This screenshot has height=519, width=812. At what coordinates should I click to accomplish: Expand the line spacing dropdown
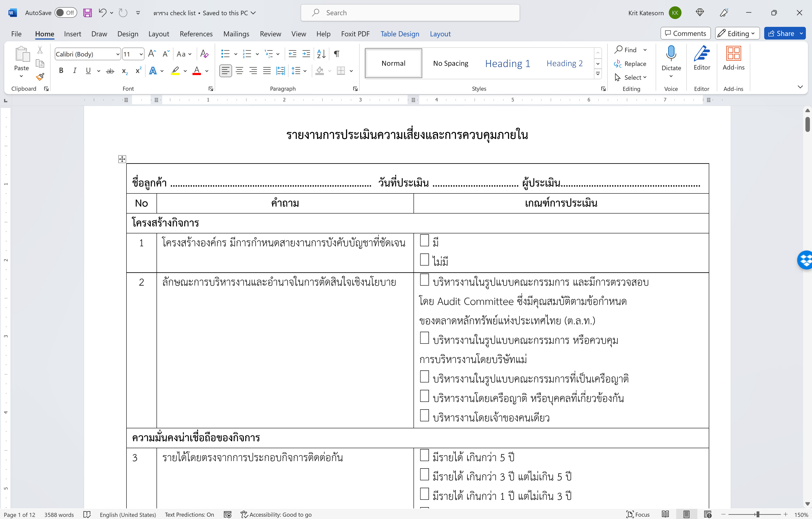305,71
